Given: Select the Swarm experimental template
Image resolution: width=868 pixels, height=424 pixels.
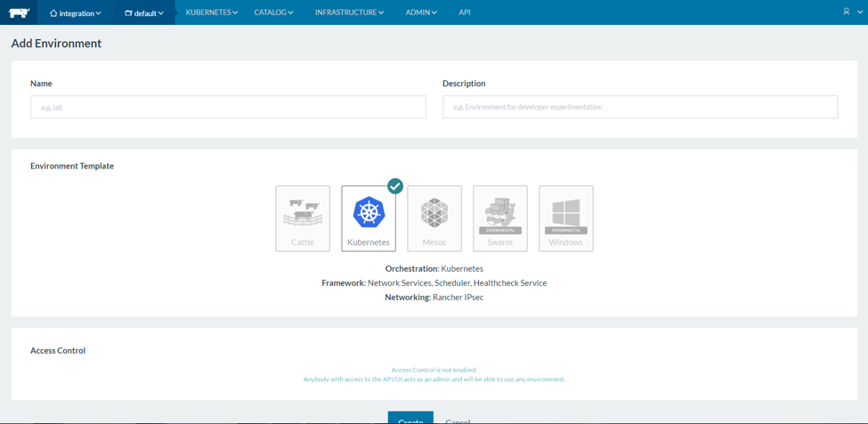Looking at the screenshot, I should click(x=499, y=218).
